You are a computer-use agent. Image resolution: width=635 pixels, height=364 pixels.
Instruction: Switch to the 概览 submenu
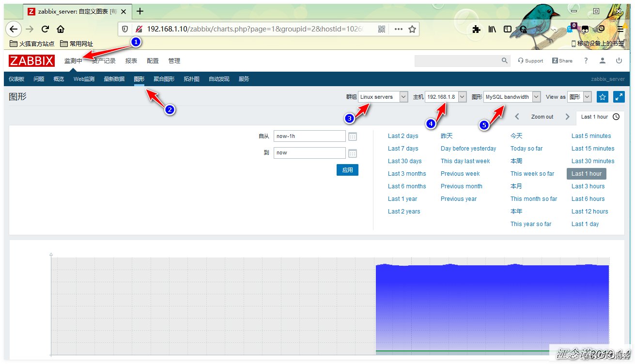59,79
